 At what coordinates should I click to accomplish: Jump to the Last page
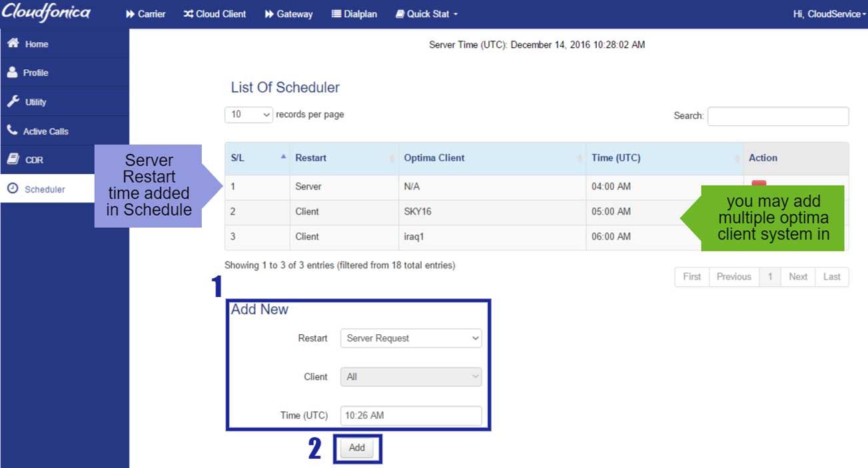click(831, 277)
